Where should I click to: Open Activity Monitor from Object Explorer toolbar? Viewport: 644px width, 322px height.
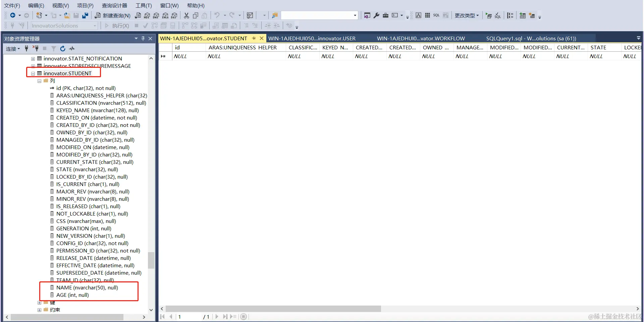tap(72, 49)
